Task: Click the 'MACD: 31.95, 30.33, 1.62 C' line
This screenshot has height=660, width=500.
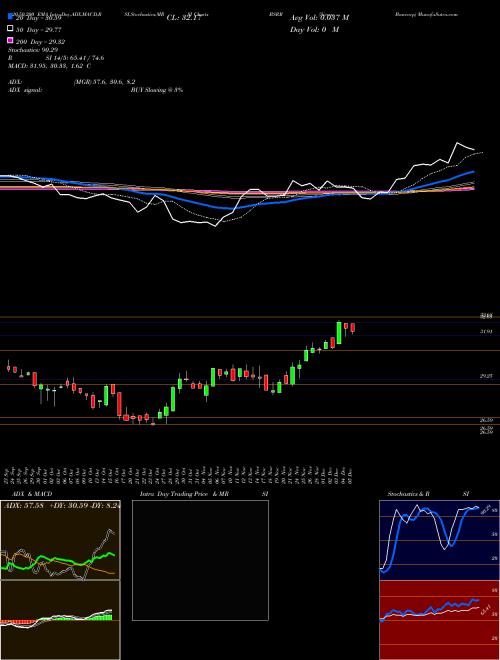Action: 49,66
